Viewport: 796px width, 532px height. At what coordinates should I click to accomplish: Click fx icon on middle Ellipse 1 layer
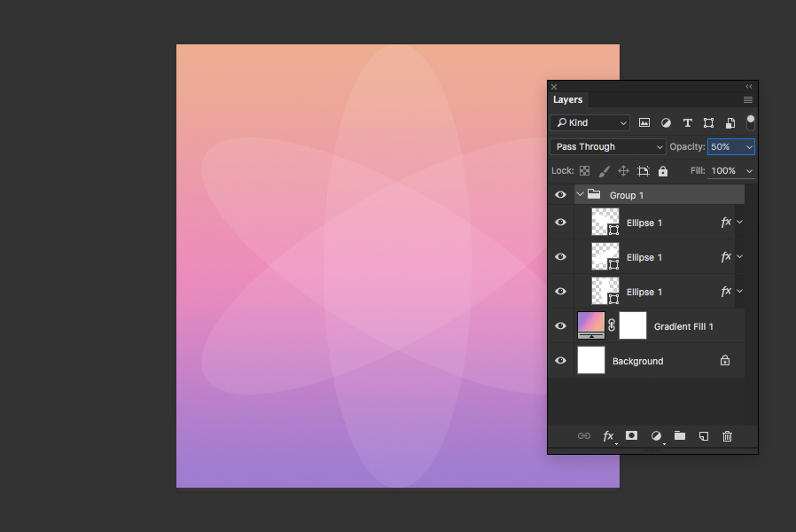(x=726, y=256)
